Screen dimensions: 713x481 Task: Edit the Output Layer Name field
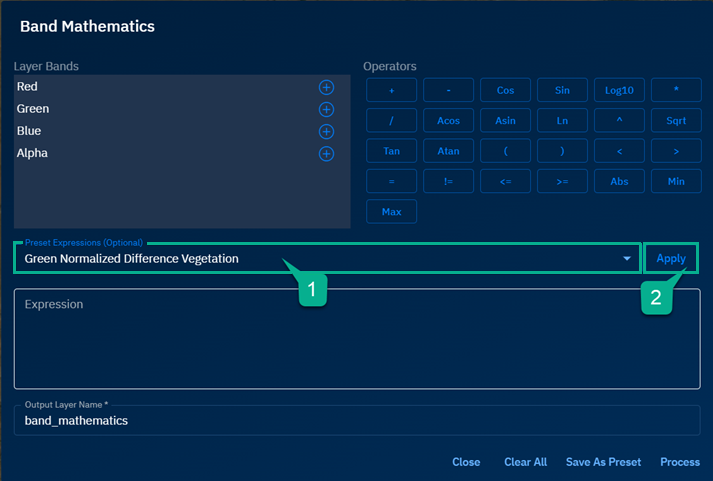[x=356, y=421]
